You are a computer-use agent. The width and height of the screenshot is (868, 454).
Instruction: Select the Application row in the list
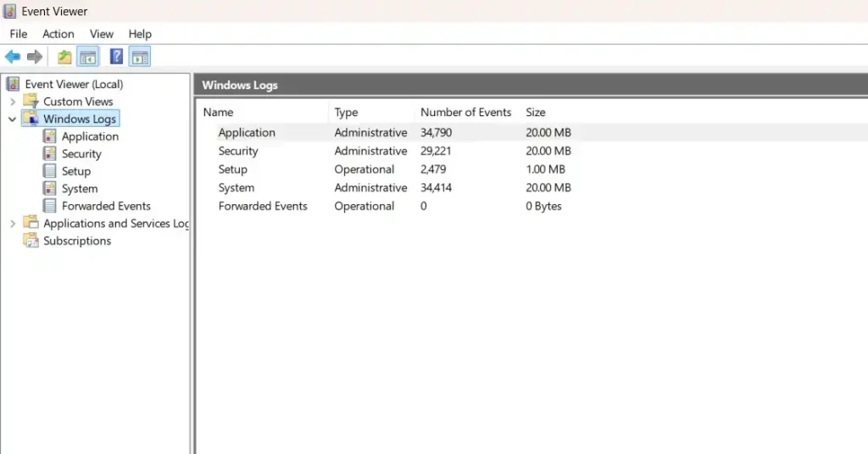click(x=531, y=132)
